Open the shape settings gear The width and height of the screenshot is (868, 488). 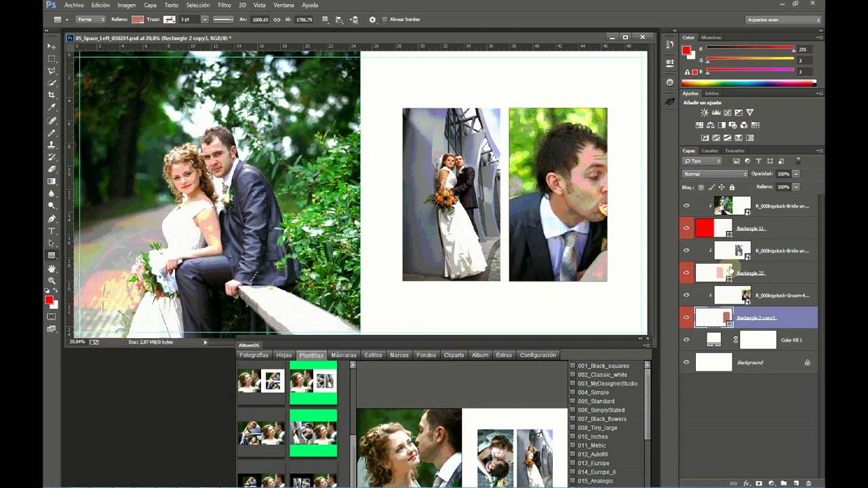[x=372, y=20]
